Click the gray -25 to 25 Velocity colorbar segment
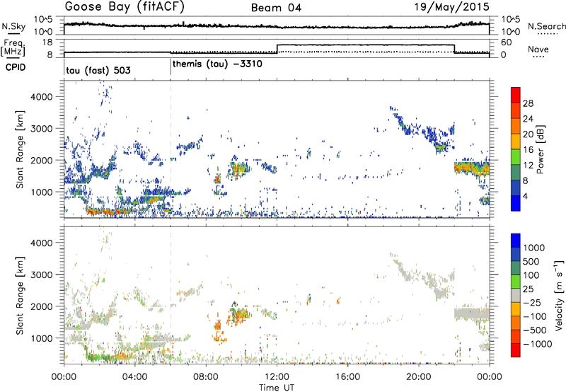Screen dimensions: 566x392 pyautogui.click(x=516, y=295)
